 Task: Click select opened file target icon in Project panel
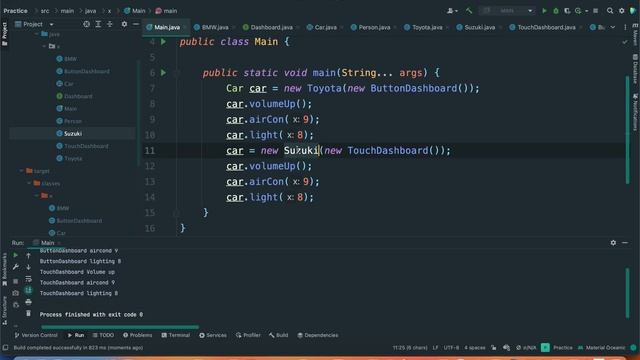coord(87,24)
